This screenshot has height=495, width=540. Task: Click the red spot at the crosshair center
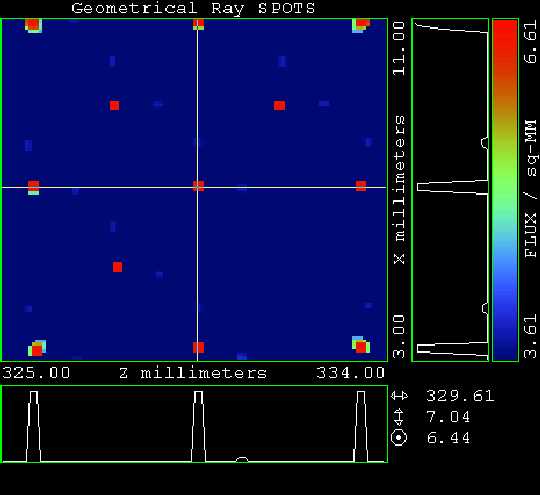click(198, 186)
